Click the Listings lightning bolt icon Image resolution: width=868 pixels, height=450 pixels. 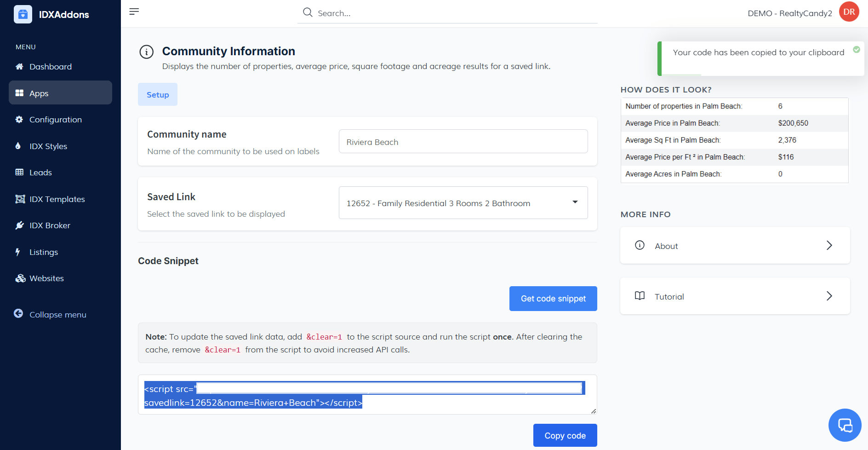tap(18, 252)
